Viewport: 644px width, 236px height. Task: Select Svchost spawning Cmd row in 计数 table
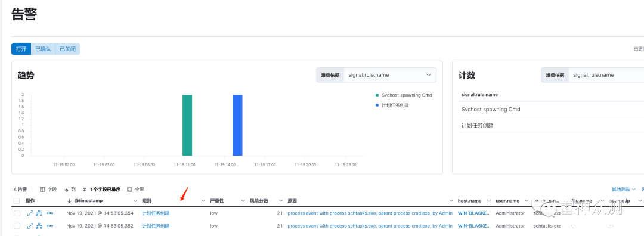point(551,110)
